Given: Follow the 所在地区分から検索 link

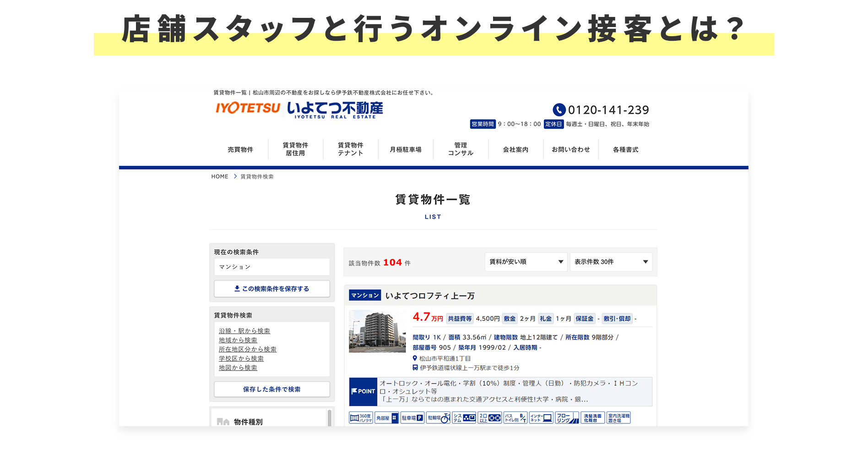Looking at the screenshot, I should click(x=248, y=349).
